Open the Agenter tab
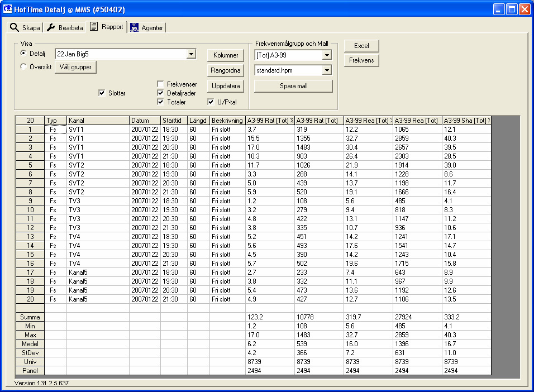This screenshot has height=392, width=534. [147, 27]
